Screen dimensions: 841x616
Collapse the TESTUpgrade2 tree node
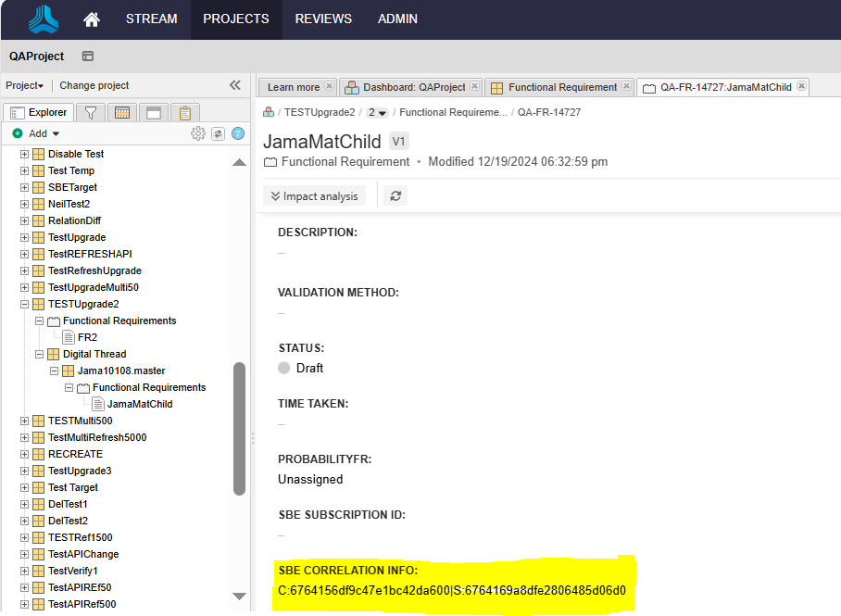click(25, 304)
